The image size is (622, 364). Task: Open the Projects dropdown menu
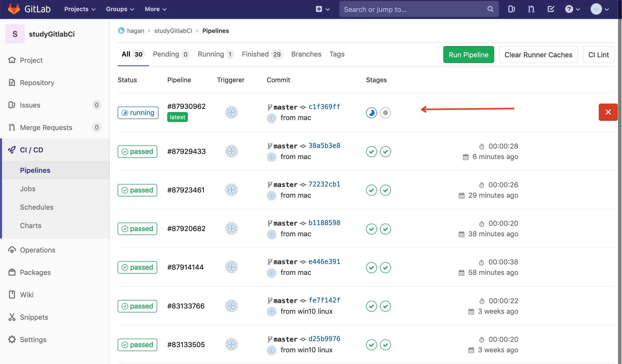pyautogui.click(x=80, y=9)
